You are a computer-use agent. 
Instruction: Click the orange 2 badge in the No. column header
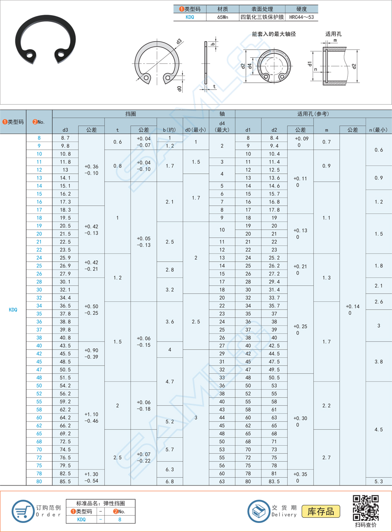coord(34,122)
